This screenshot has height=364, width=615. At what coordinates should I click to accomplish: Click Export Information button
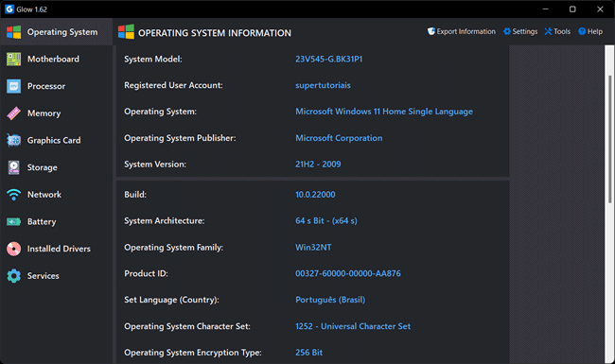[x=462, y=31]
